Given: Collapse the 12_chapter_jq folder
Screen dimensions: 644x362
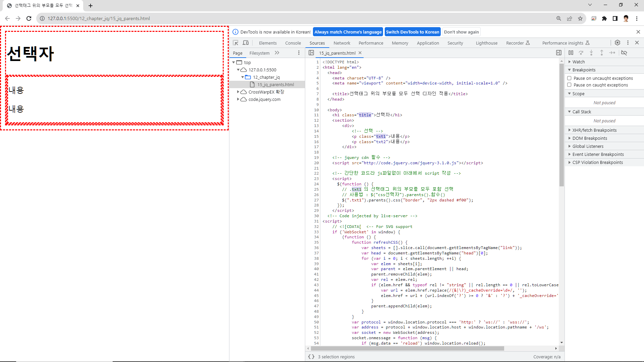Looking at the screenshot, I should 243,77.
